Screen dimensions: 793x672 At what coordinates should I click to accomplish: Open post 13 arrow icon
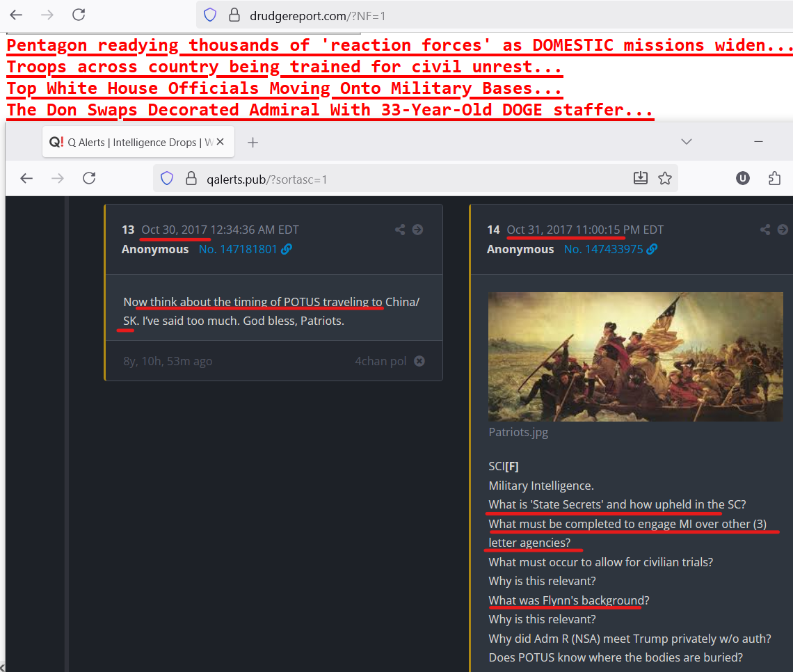(x=418, y=230)
